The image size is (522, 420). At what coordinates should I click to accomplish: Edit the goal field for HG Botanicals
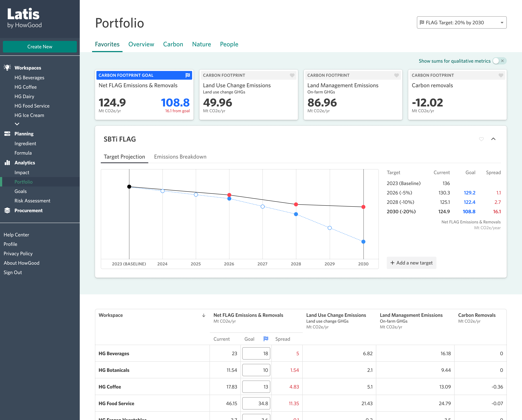[x=256, y=370]
